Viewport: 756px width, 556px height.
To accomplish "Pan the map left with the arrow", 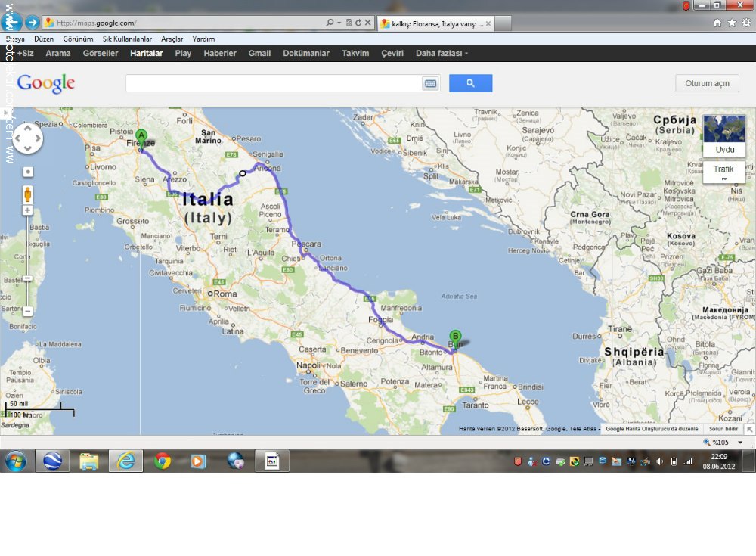I will pyautogui.click(x=18, y=138).
